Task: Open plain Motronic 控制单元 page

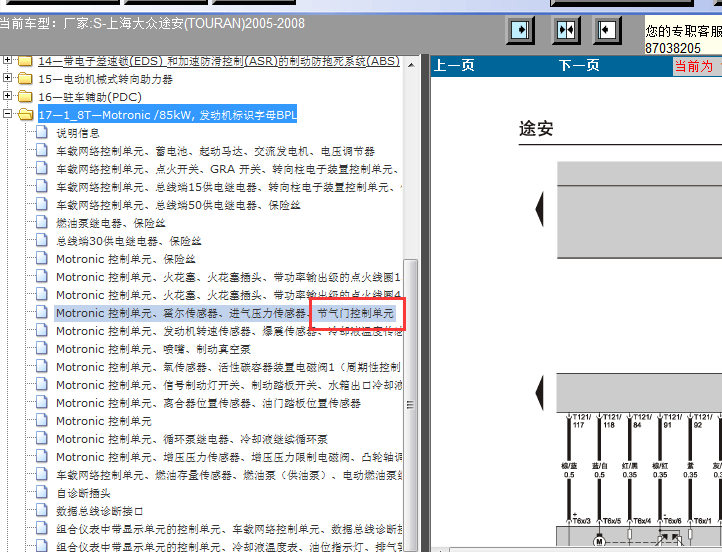Action: point(104,421)
